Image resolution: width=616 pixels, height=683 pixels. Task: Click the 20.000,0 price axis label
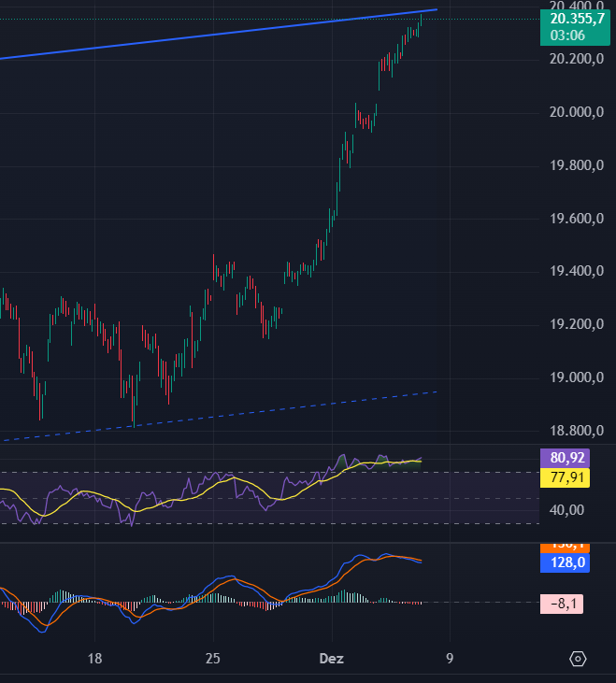pos(577,112)
